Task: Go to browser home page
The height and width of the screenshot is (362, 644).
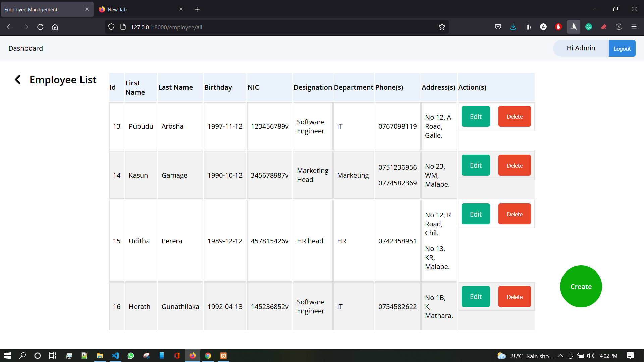Action: (55, 27)
